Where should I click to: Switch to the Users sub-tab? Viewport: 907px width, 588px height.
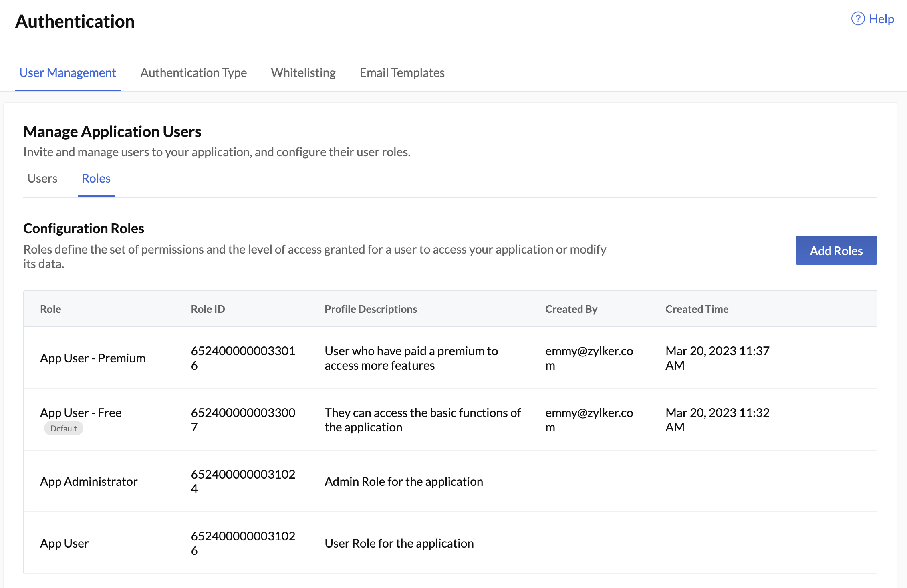click(42, 178)
